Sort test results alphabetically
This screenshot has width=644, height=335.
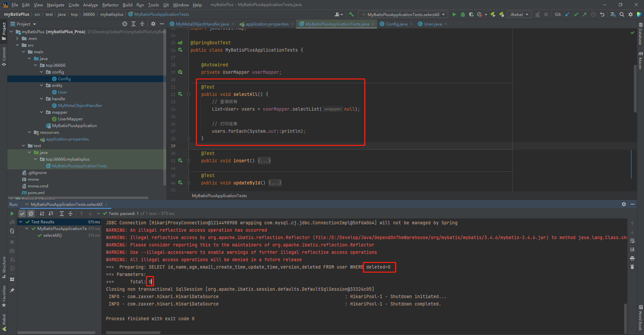(42, 213)
